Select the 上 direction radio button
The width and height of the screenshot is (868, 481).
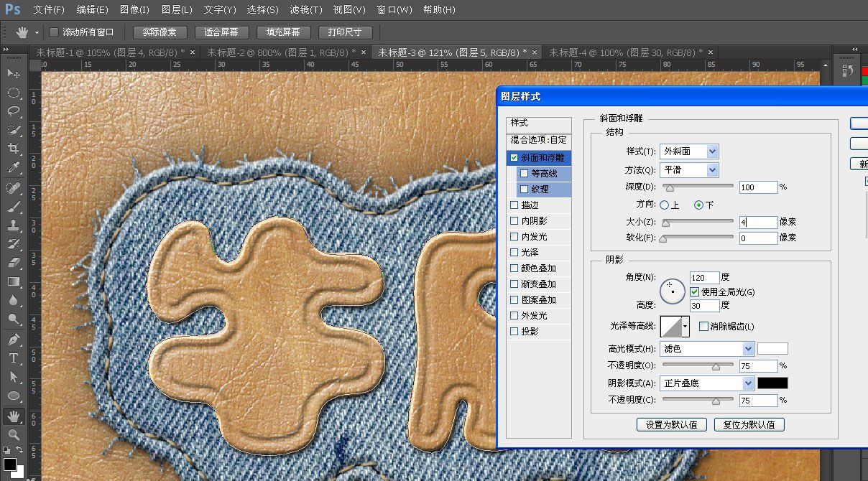664,205
